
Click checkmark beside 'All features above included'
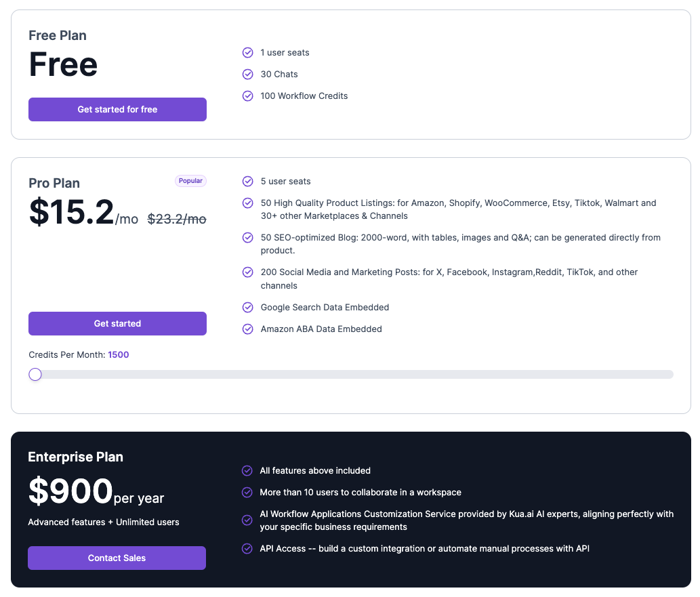(x=247, y=471)
